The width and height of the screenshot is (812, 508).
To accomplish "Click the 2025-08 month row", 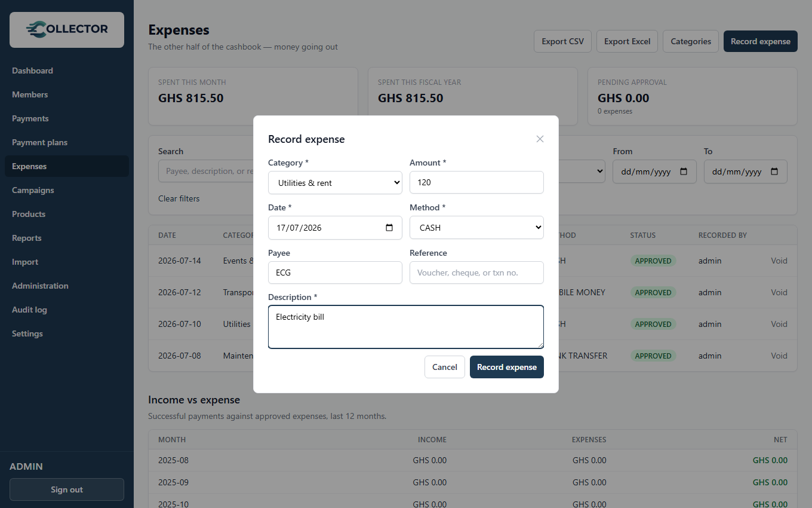I will 473,460.
